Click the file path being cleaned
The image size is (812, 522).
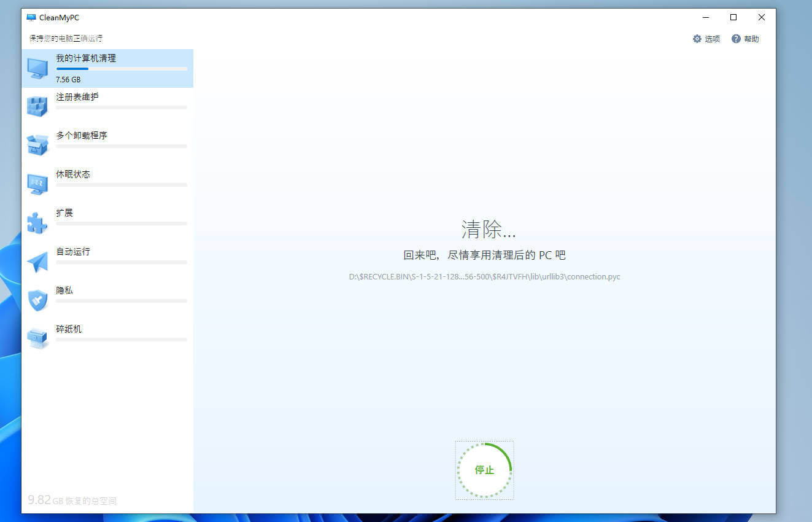click(x=484, y=276)
